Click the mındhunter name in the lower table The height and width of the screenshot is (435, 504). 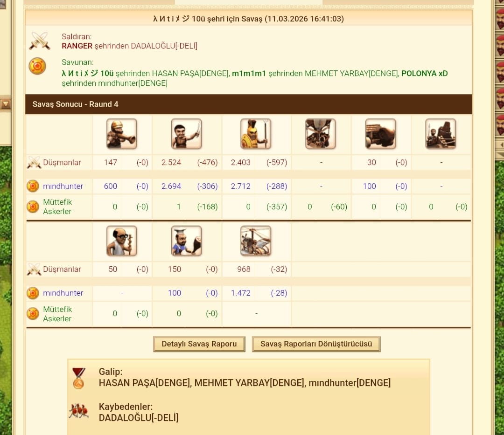click(x=63, y=293)
